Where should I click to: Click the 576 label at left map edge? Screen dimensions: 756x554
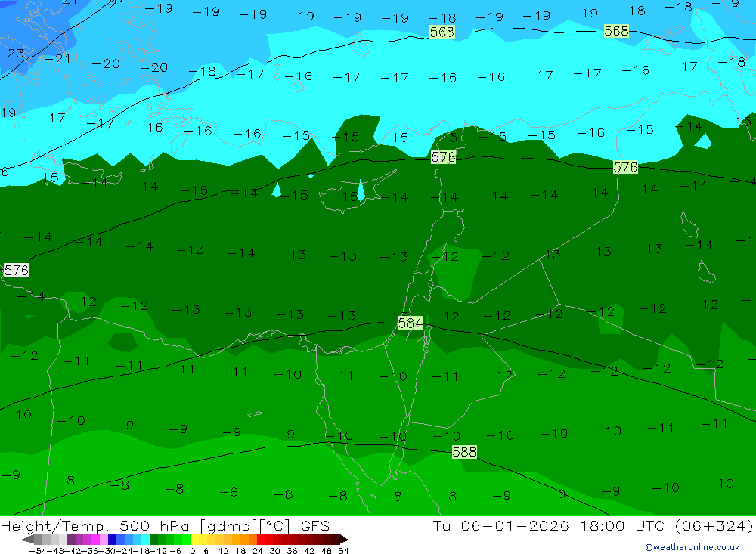pos(17,270)
